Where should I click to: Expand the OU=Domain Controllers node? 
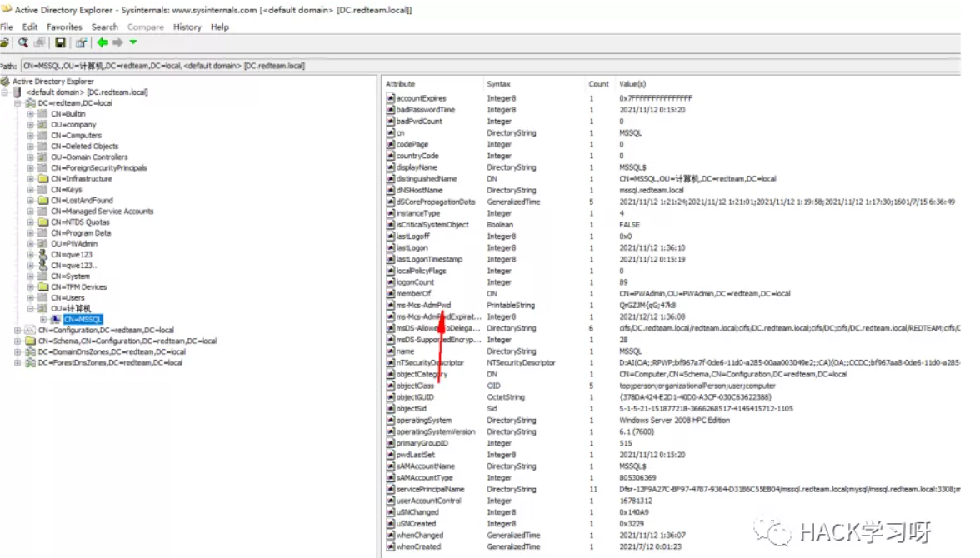tap(30, 157)
